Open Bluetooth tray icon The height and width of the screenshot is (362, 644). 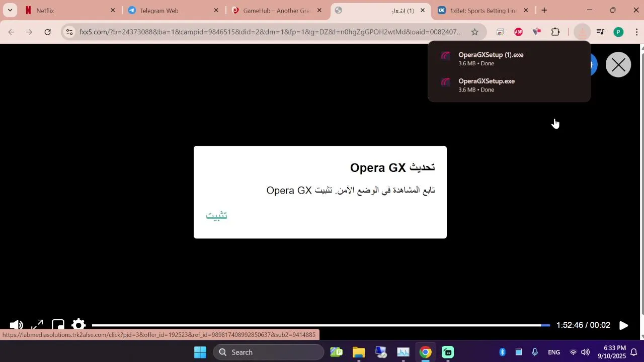(x=502, y=352)
